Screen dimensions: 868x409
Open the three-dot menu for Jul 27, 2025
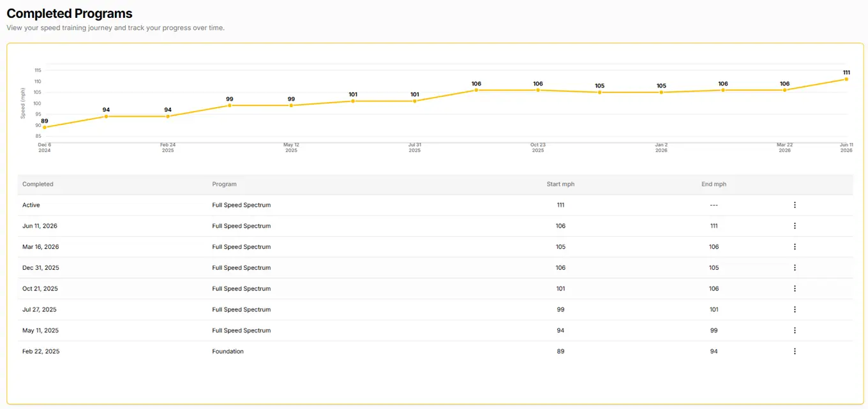coord(795,309)
